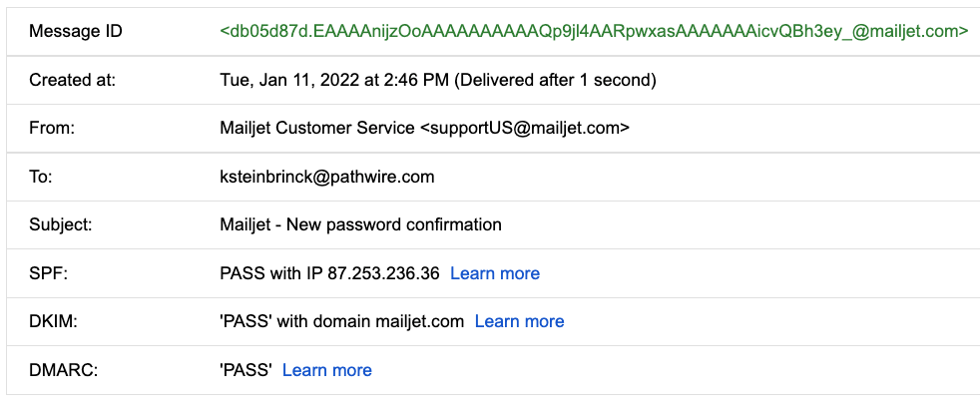The height and width of the screenshot is (410, 980).
Task: Click the SPF: label
Action: (48, 273)
